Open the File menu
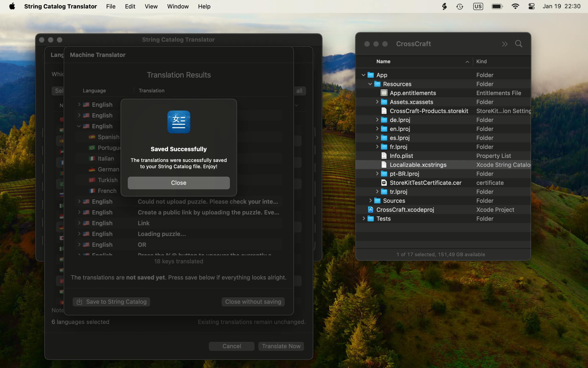Viewport: 588px width, 368px height. (x=111, y=6)
